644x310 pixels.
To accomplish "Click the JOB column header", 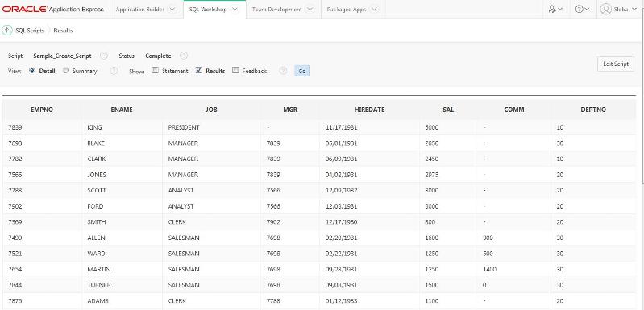I will pos(211,110).
